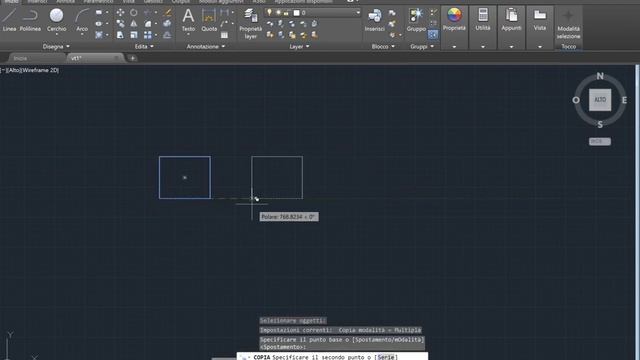The width and height of the screenshot is (640, 360).
Task: Open the [Alto] view controls menu
Action: tap(13, 70)
